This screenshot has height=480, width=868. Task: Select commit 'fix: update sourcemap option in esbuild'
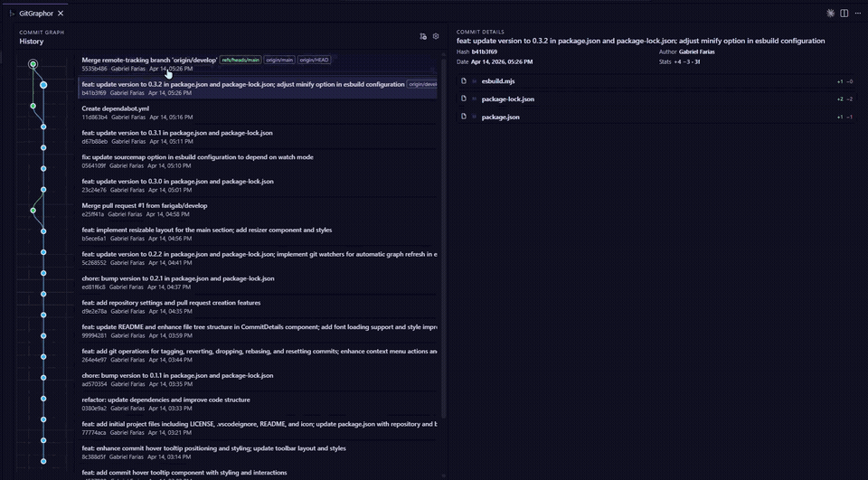pos(258,161)
